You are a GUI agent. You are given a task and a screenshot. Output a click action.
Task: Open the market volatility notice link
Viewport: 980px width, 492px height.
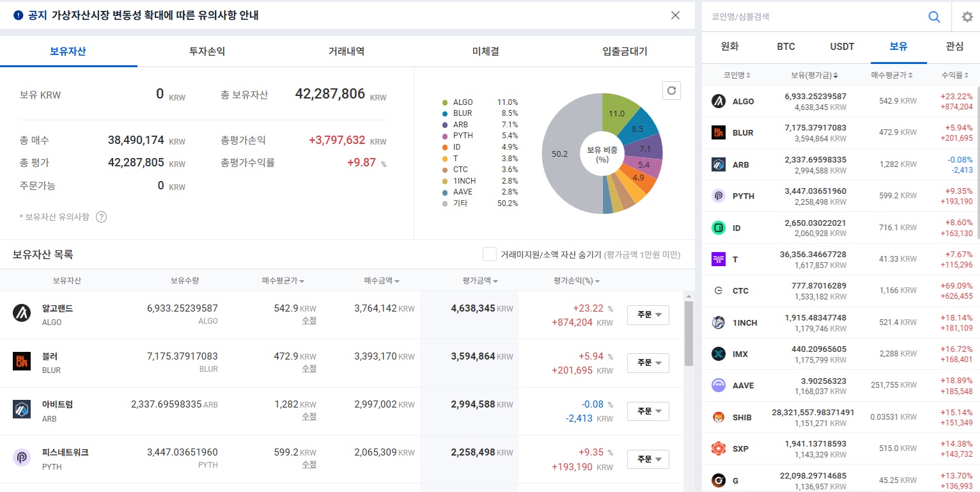tap(155, 15)
